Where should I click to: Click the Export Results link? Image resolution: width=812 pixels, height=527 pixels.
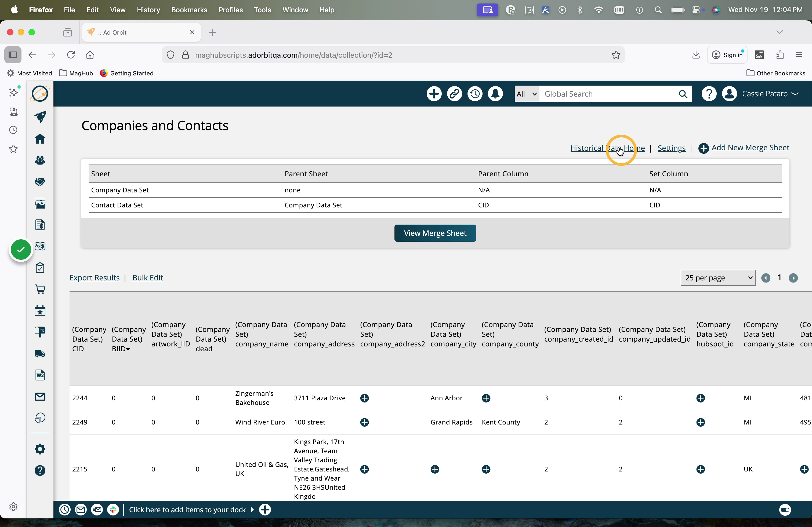coord(95,278)
